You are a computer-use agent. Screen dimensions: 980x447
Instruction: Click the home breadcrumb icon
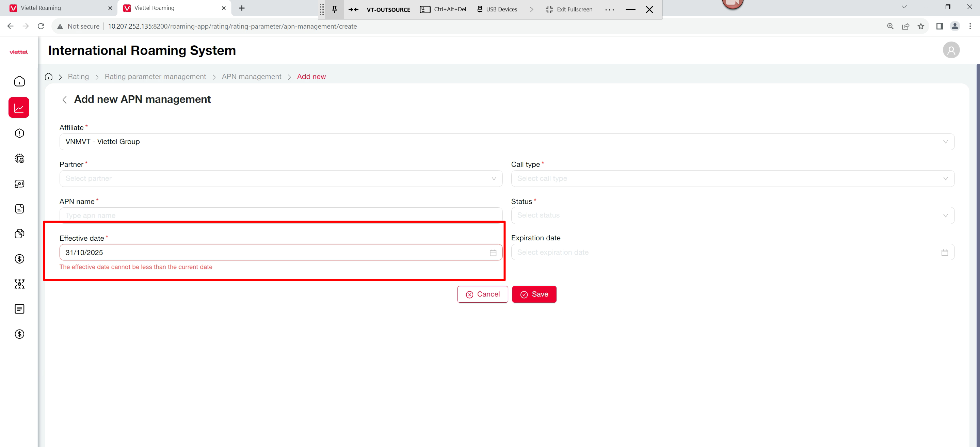pos(49,77)
